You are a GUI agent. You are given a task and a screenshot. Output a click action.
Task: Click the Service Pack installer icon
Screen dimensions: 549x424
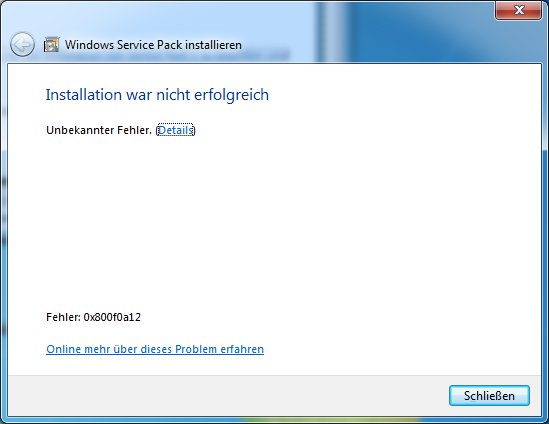click(x=51, y=44)
